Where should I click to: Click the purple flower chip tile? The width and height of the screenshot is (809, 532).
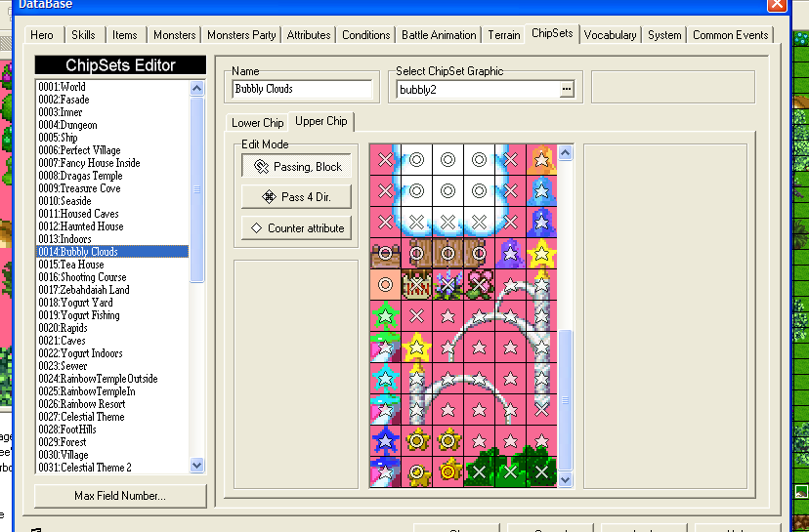click(x=447, y=285)
